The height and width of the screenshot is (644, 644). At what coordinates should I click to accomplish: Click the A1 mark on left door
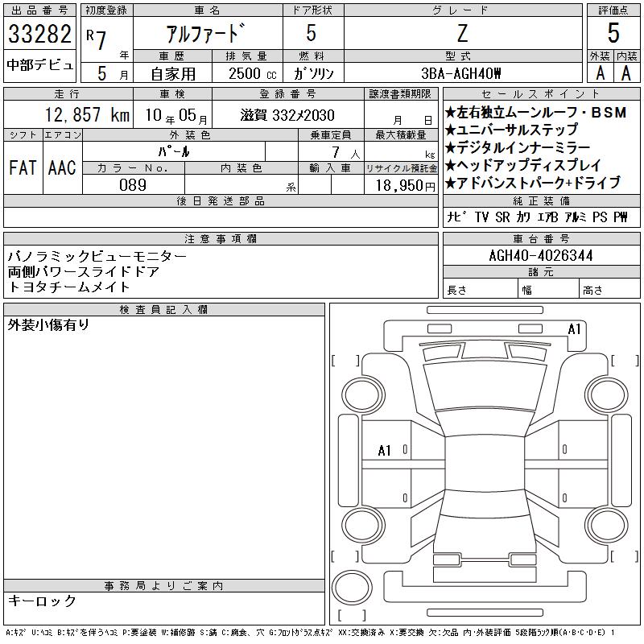point(385,451)
